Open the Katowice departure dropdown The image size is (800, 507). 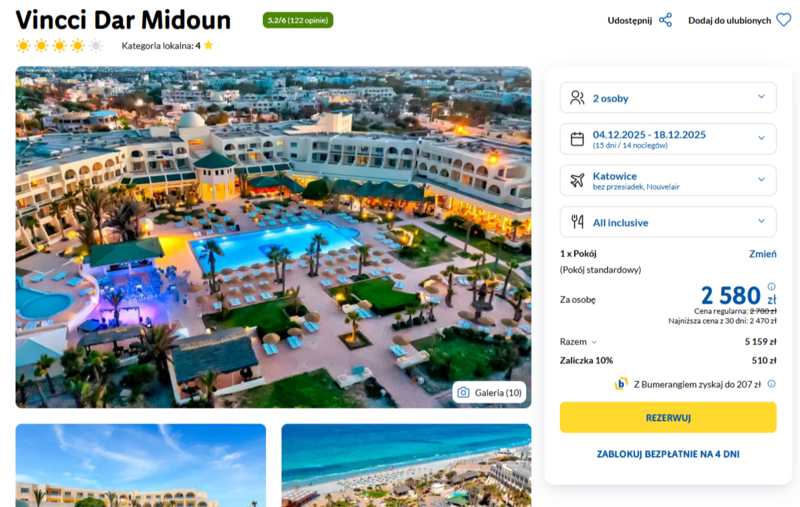(668, 180)
